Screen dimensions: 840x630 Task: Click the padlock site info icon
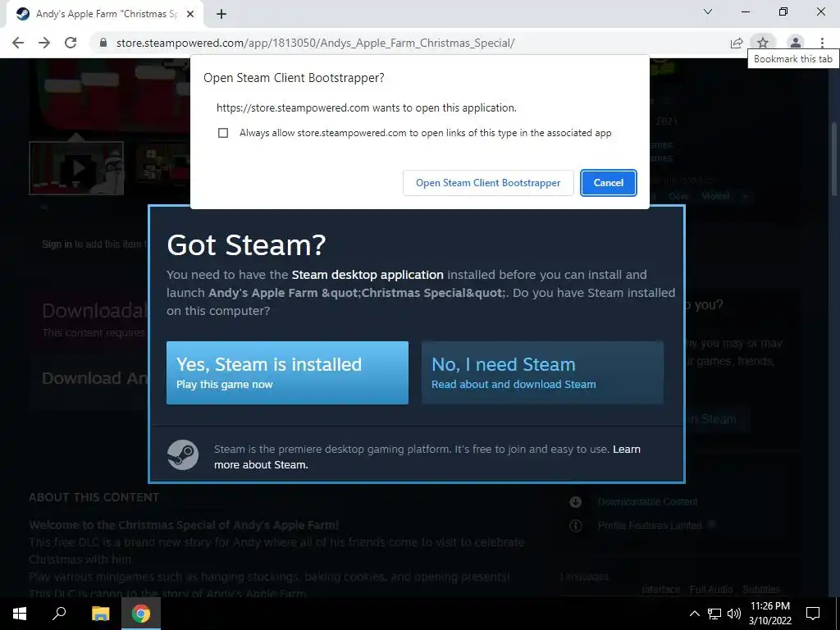coord(103,43)
